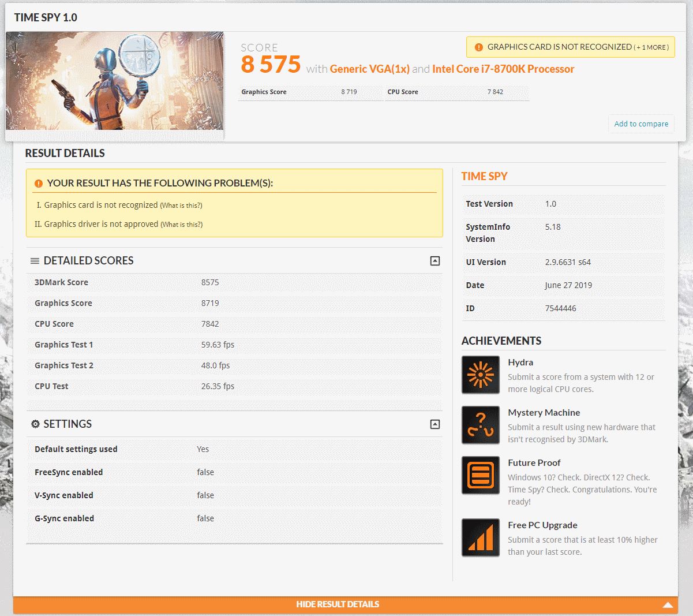Viewport: 693px width, 616px height.
Task: Click the Mystery Machine achievement title
Action: coord(544,413)
